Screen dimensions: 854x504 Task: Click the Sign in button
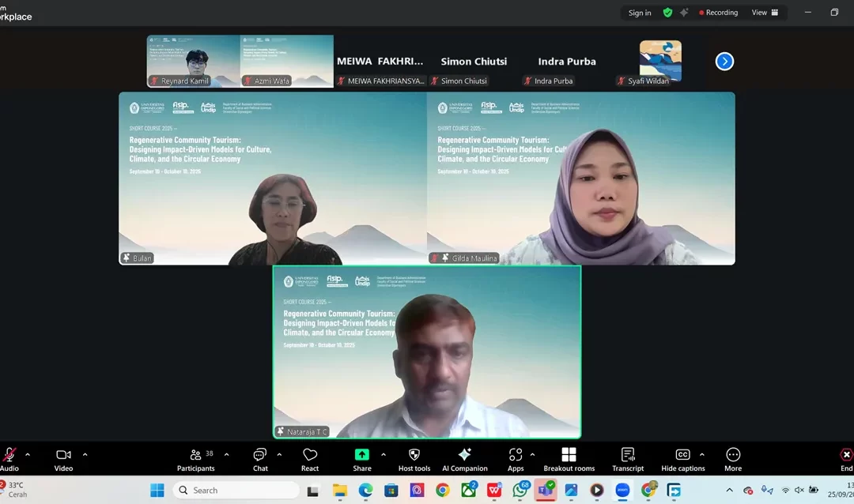point(640,12)
